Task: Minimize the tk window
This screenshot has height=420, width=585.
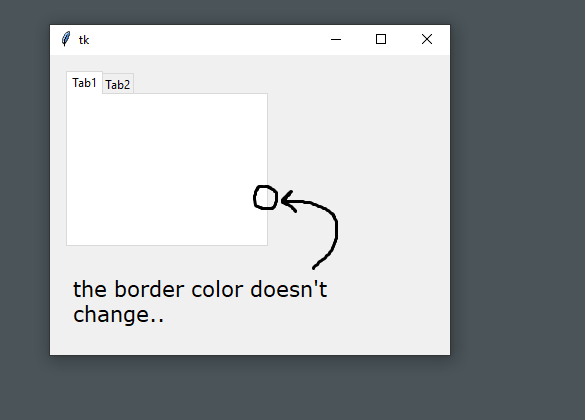Action: (336, 39)
